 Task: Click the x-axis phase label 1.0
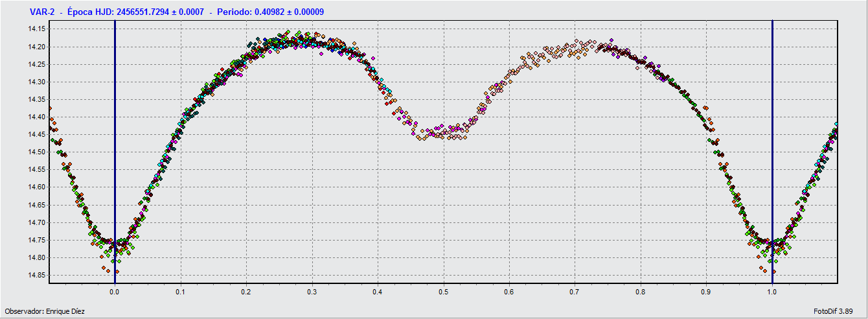(x=772, y=292)
